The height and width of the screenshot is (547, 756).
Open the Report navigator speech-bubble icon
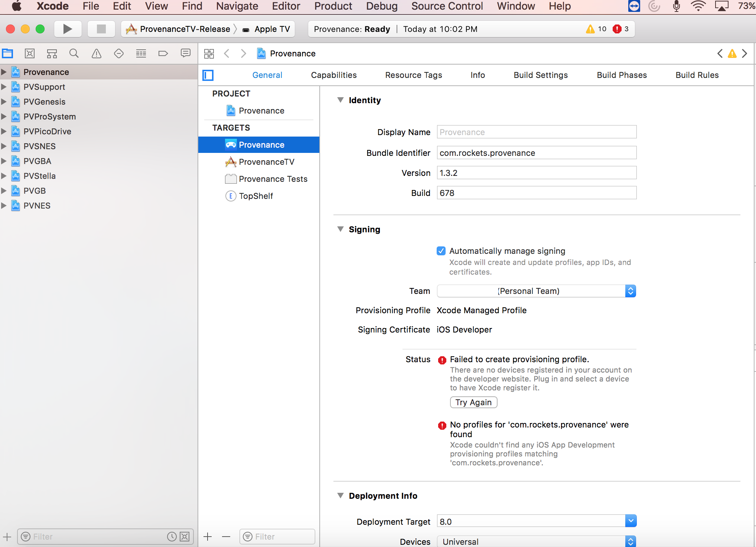186,53
